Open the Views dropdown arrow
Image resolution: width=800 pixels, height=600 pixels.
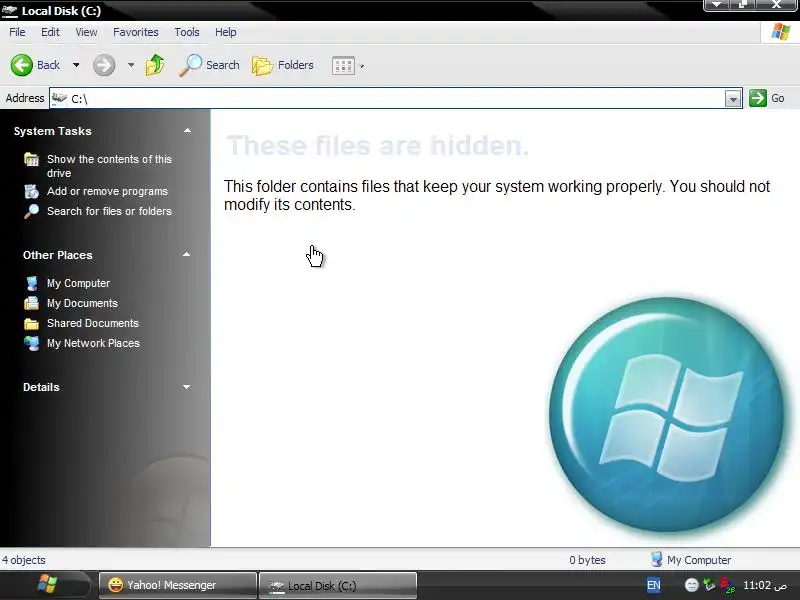click(362, 66)
